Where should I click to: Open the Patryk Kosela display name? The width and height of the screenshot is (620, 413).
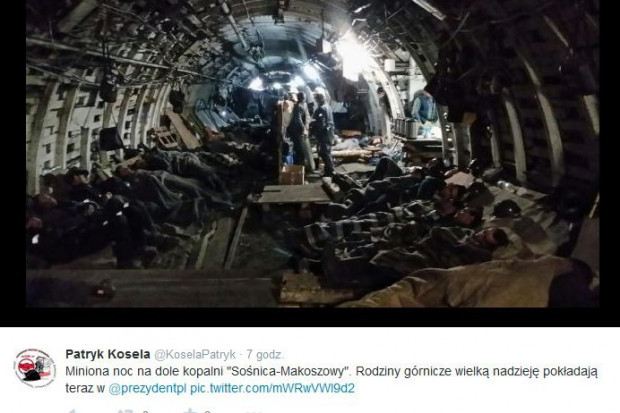pos(108,354)
